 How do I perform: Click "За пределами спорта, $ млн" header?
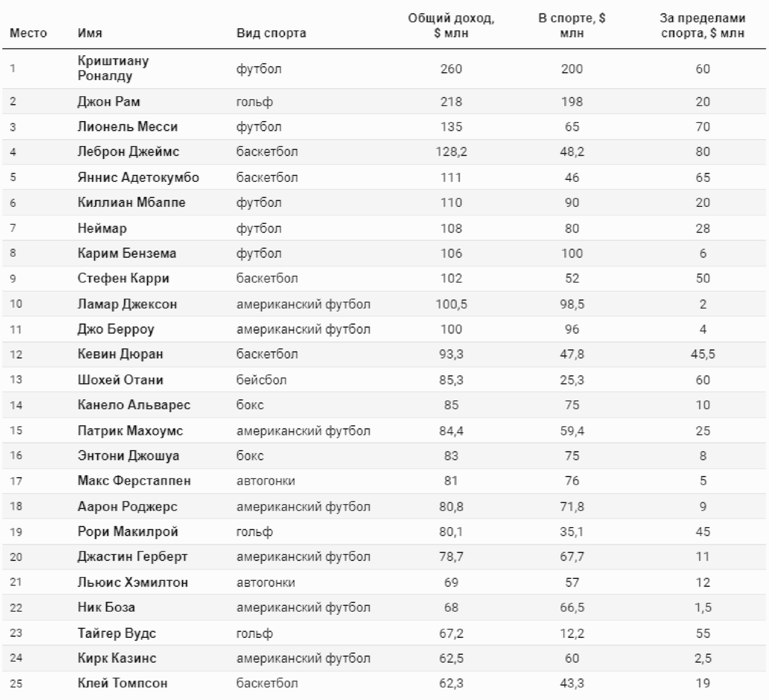point(702,26)
